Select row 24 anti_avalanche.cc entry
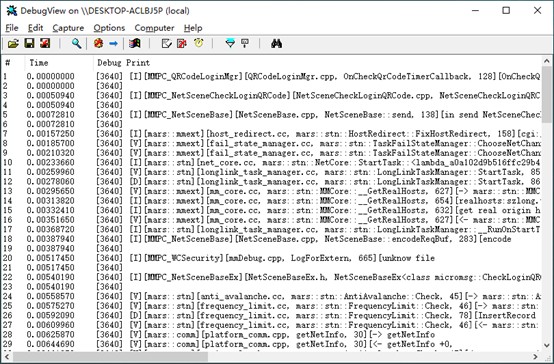The height and width of the screenshot is (364, 554). pyautogui.click(x=272, y=296)
